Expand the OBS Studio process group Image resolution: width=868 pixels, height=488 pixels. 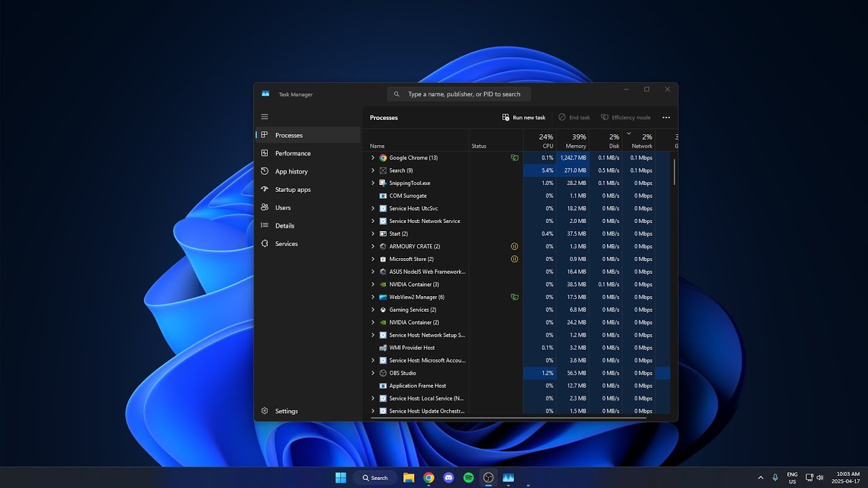pyautogui.click(x=372, y=373)
